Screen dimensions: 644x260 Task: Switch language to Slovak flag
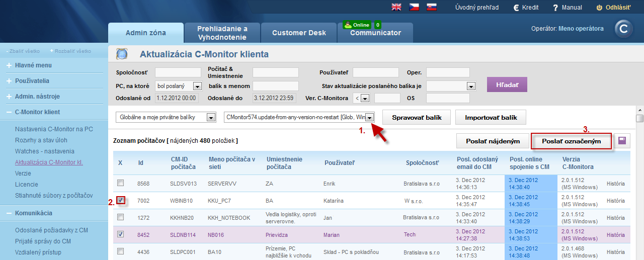click(431, 7)
